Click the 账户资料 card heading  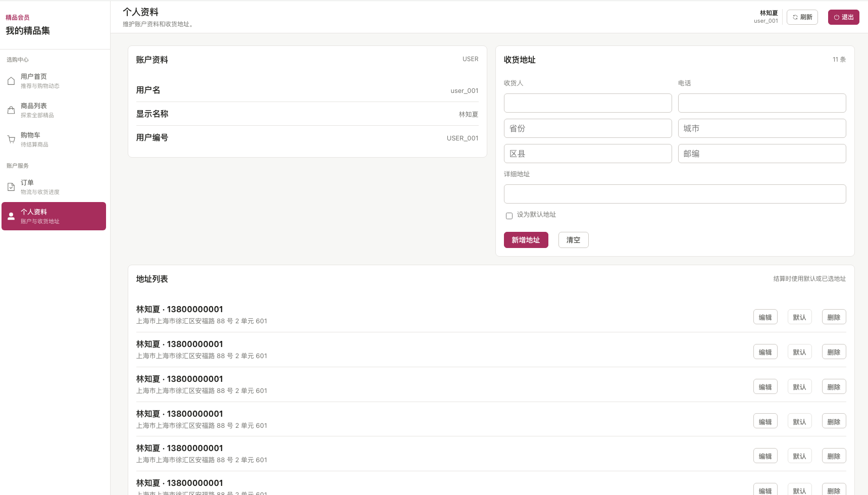[x=152, y=60]
